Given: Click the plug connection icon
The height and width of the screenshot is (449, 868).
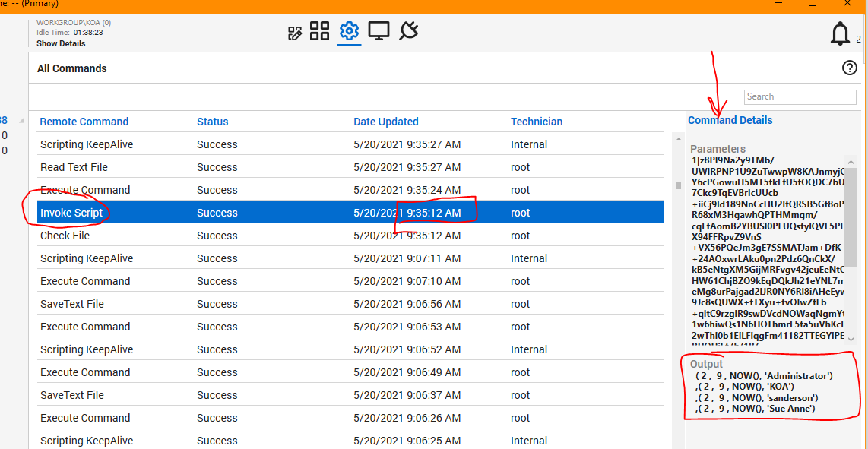Looking at the screenshot, I should 408,31.
